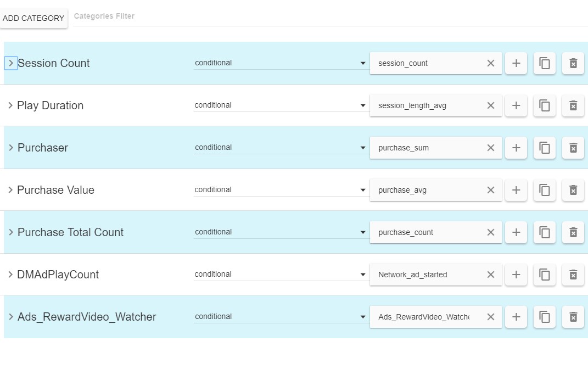Click the ADD CATEGORY button
Image resolution: width=588 pixels, height=375 pixels.
33,18
